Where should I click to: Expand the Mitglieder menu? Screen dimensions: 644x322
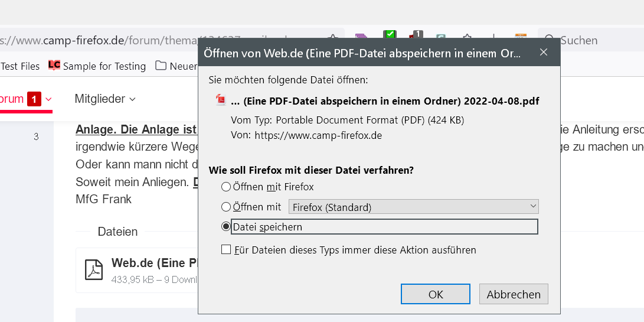(104, 99)
